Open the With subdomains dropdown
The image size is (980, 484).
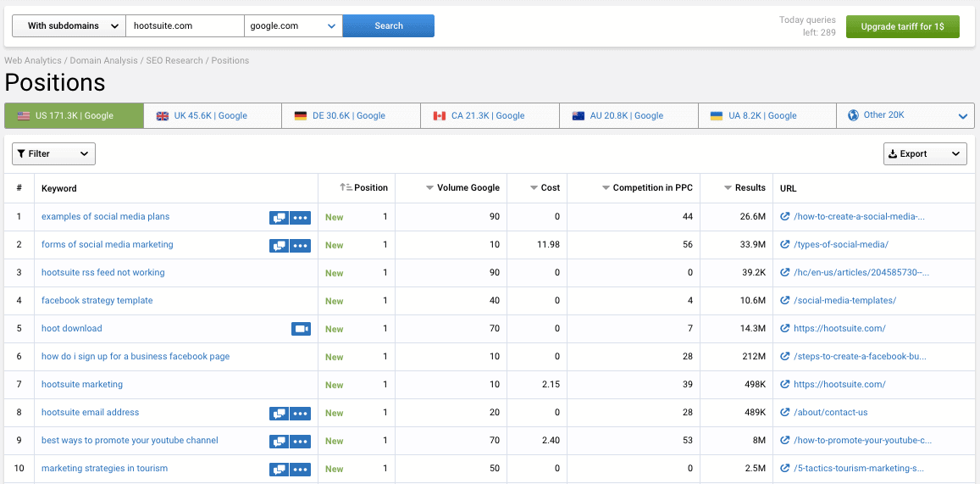(69, 25)
